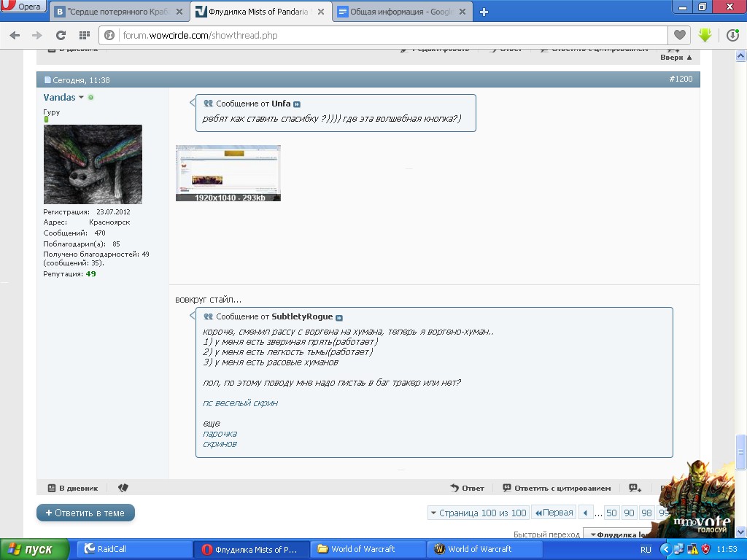The image size is (747, 560).
Task: Click view-post arrow icon next to SubtletyRogue
Action: 339,317
